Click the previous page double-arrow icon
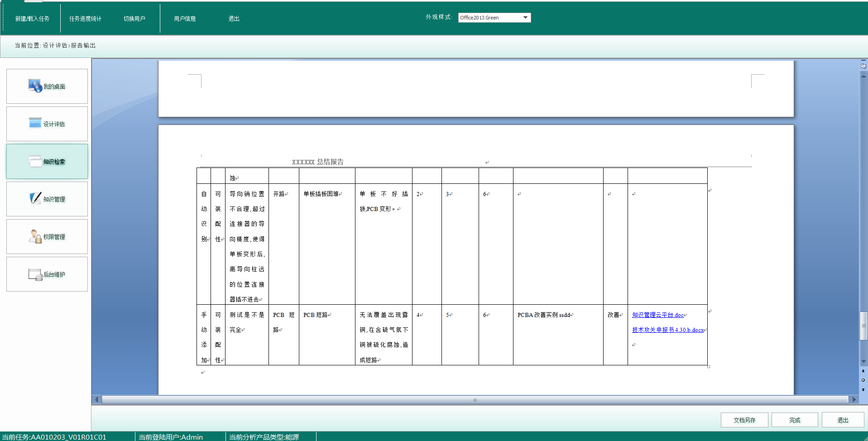 click(x=863, y=371)
